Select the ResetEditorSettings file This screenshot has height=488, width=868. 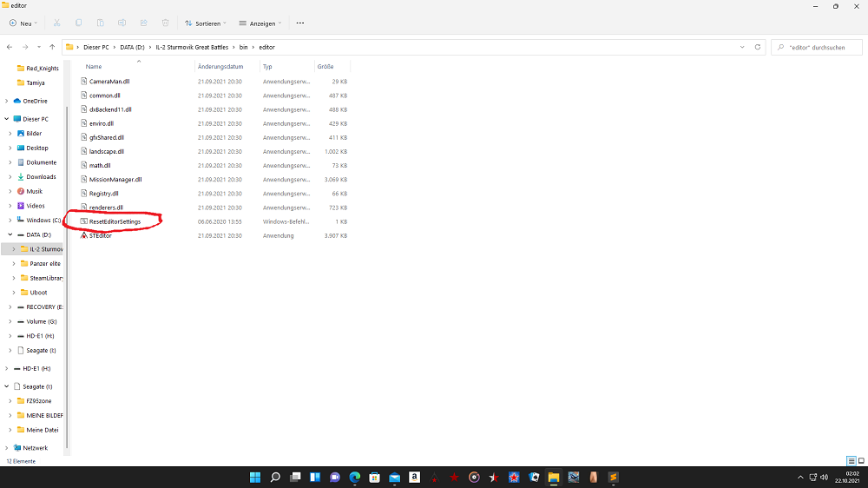(115, 221)
